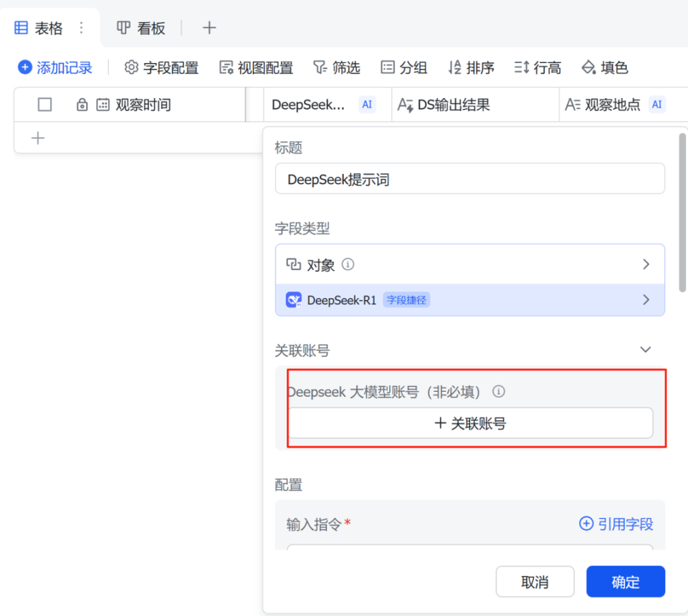Collapse the 关联账号 section
Viewport: 688px width, 616px height.
(646, 350)
